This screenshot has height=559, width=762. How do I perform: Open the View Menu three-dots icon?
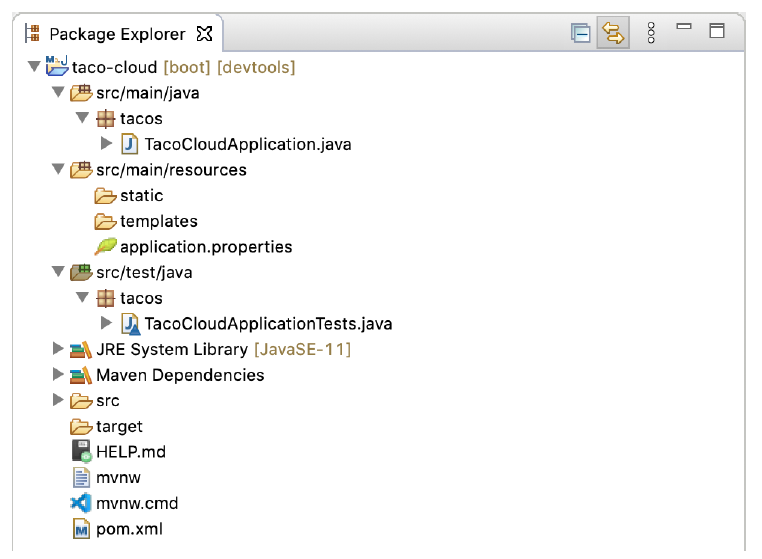point(651,33)
